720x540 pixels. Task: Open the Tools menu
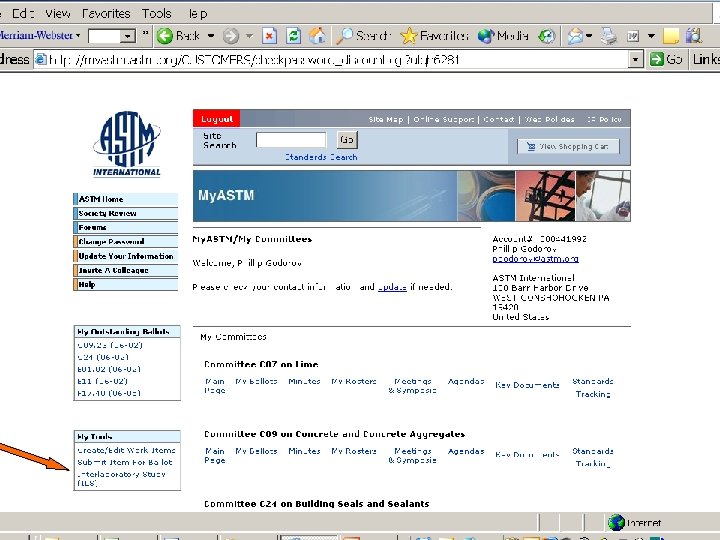[x=156, y=13]
